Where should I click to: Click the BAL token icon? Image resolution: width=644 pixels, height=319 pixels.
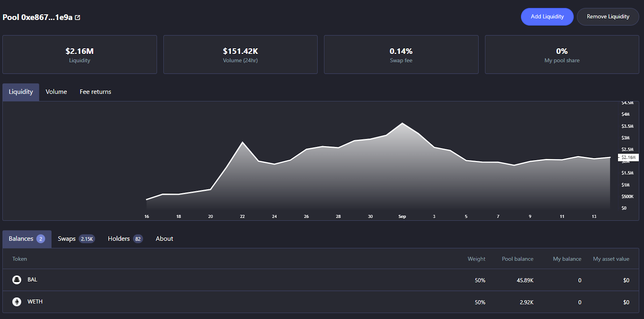[x=17, y=280]
